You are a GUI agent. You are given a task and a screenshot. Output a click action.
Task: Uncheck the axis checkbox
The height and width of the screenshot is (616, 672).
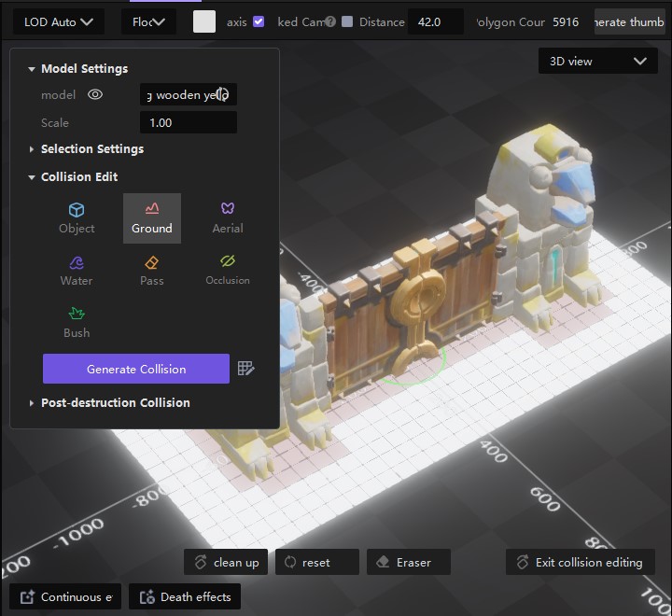[259, 21]
